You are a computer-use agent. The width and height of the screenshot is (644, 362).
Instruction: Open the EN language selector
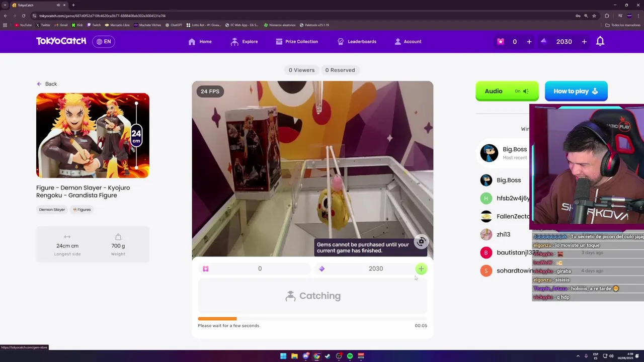[104, 42]
